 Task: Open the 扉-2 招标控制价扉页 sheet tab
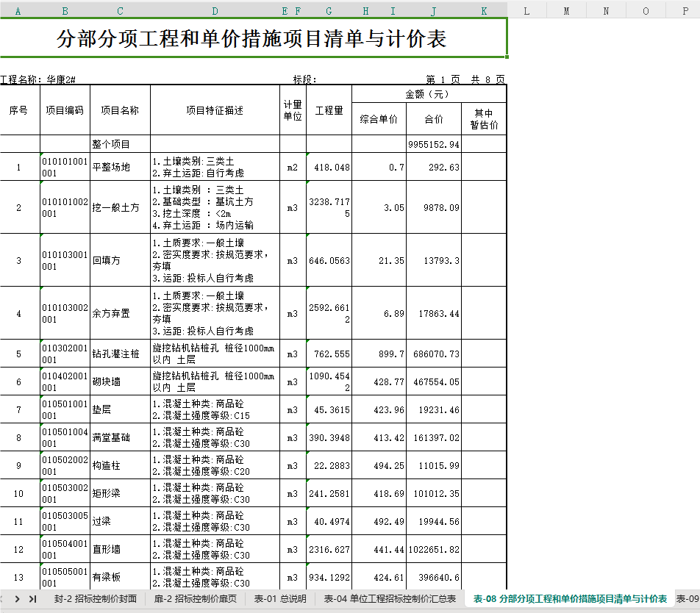[x=195, y=599]
